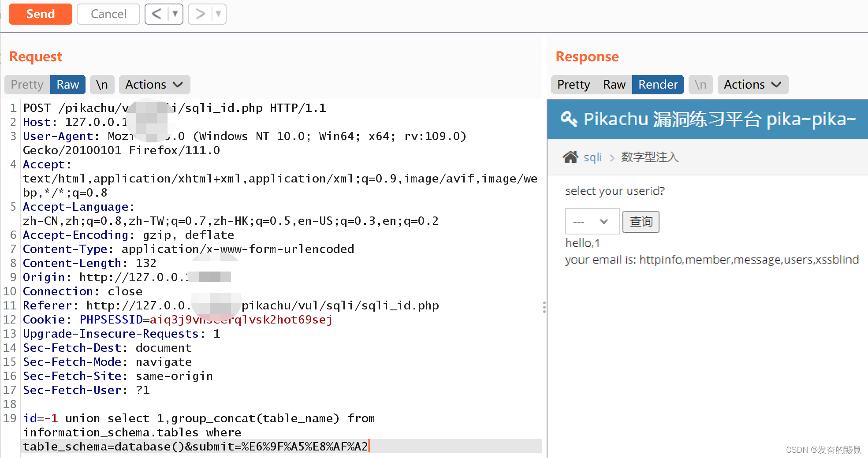Click the Send button

coord(40,14)
